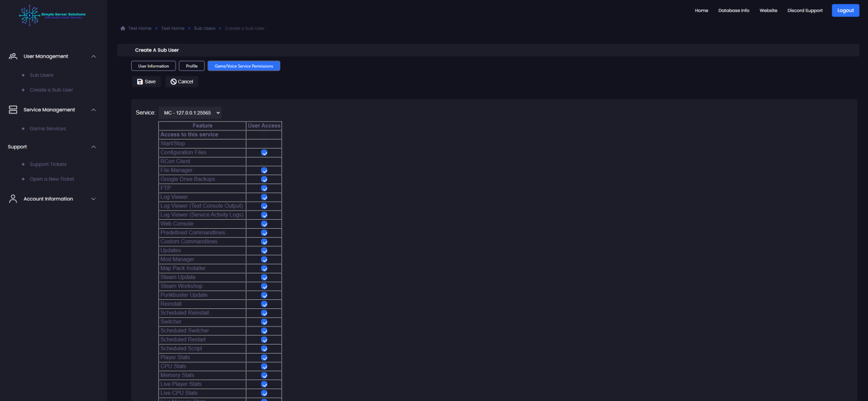Viewport: 868px width, 401px height.
Task: Collapse the Service Management section chevron
Action: point(94,110)
